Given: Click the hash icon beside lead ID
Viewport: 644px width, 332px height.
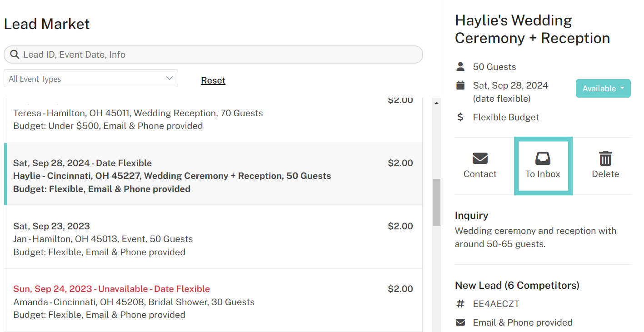Looking at the screenshot, I should point(460,304).
